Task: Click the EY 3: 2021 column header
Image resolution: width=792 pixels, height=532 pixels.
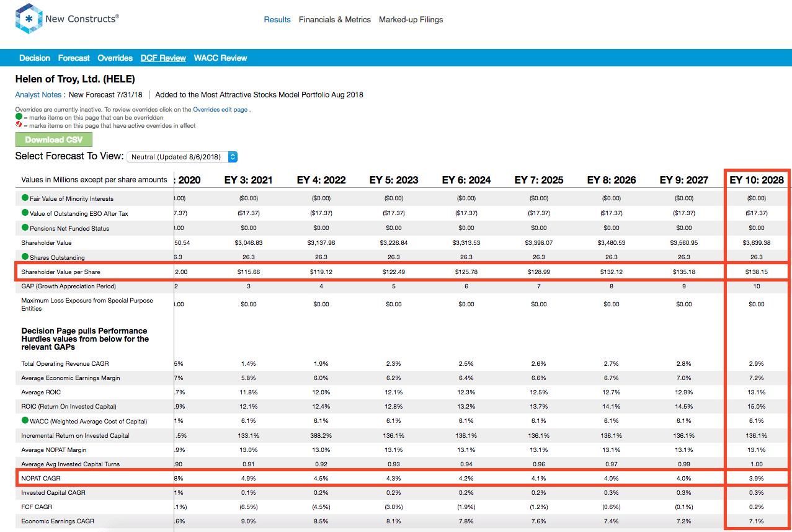Action: click(x=249, y=180)
